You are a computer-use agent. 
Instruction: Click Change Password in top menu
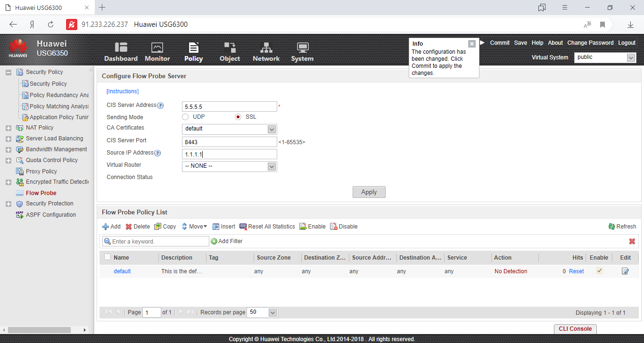click(590, 43)
